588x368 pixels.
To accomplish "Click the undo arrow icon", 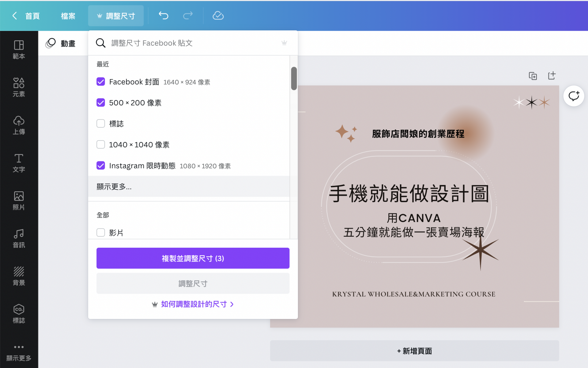I will coord(164,16).
